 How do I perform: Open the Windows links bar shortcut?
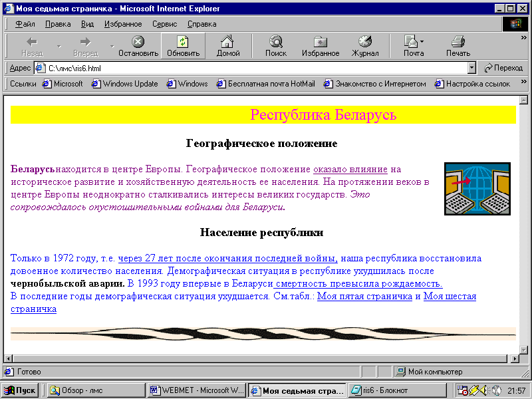click(187, 84)
